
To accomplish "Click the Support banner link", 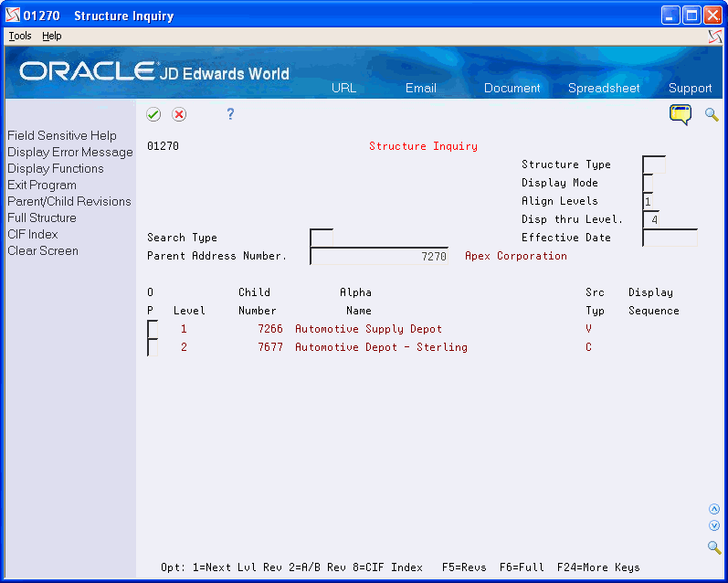I will coord(690,89).
